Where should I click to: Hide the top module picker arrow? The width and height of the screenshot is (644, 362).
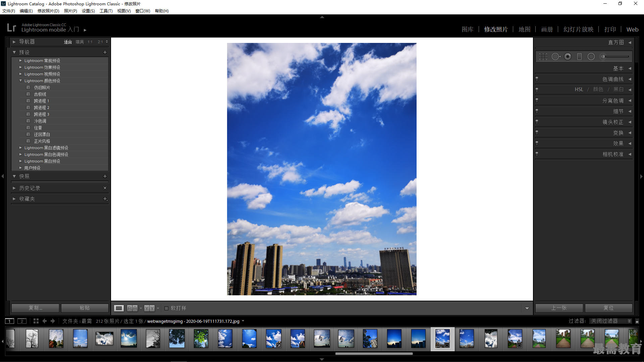click(x=322, y=17)
